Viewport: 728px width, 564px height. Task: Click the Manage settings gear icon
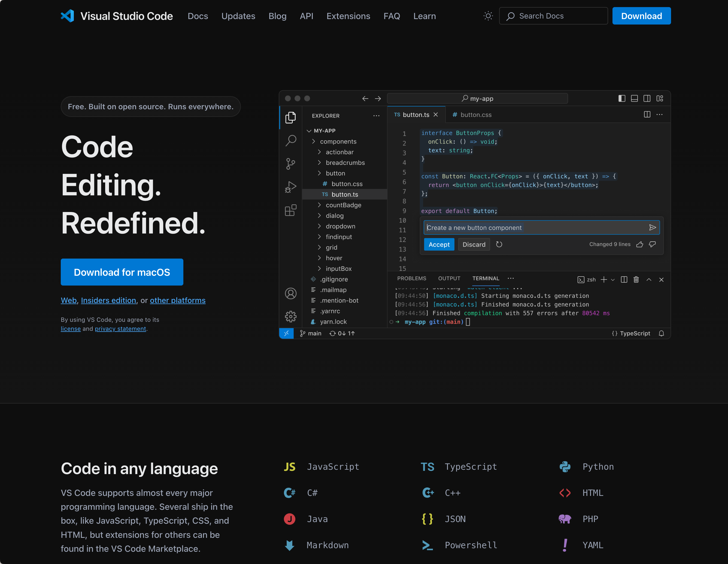[x=291, y=317]
